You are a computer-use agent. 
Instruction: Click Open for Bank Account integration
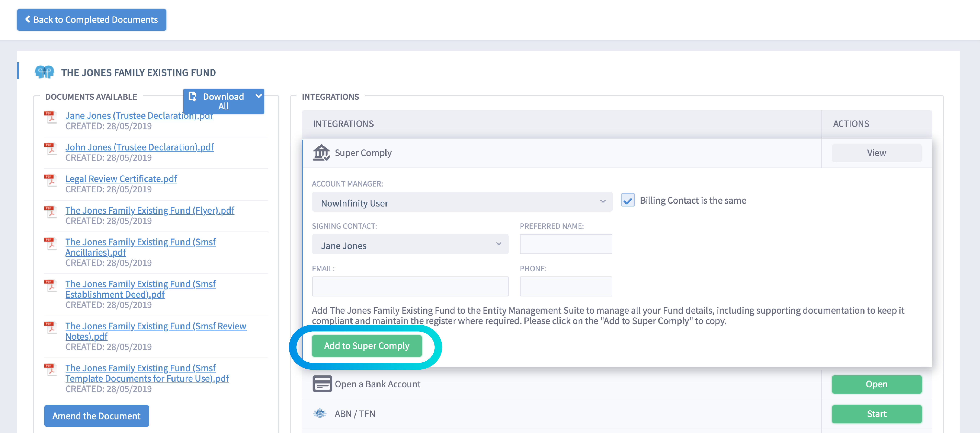(x=877, y=384)
